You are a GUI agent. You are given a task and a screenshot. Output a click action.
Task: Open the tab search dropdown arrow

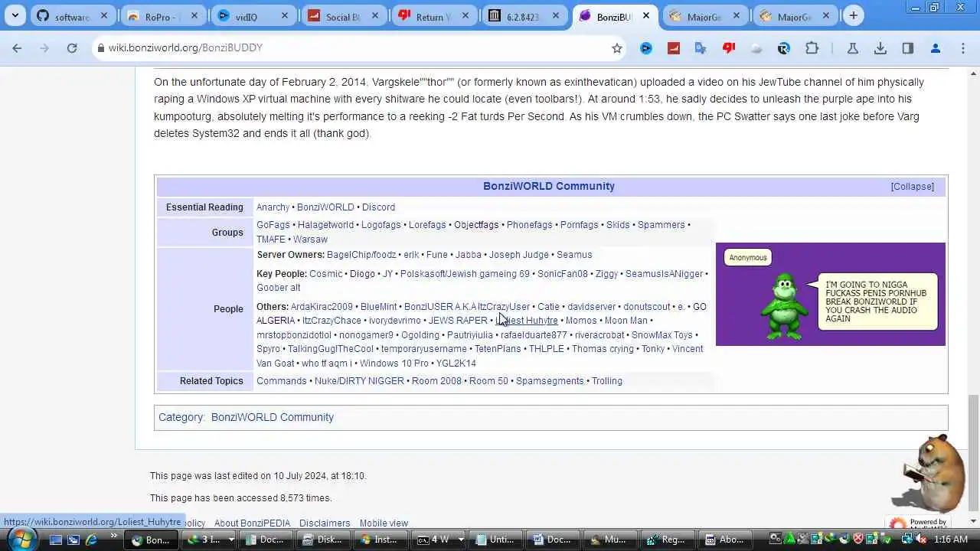(x=15, y=16)
